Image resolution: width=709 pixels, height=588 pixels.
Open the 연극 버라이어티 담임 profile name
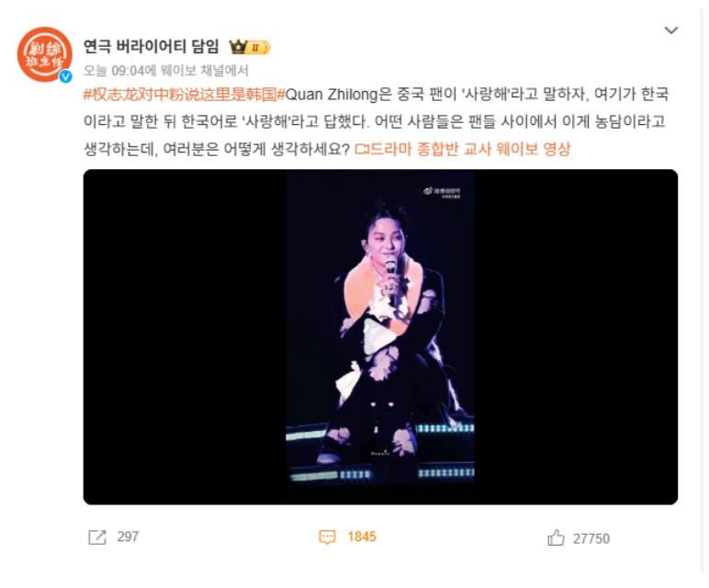click(151, 47)
